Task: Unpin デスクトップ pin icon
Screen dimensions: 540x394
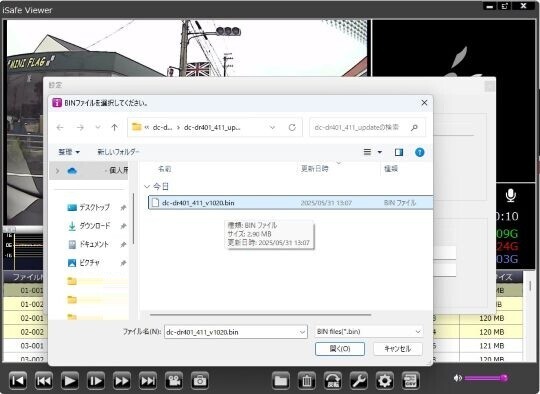Action: click(x=123, y=208)
